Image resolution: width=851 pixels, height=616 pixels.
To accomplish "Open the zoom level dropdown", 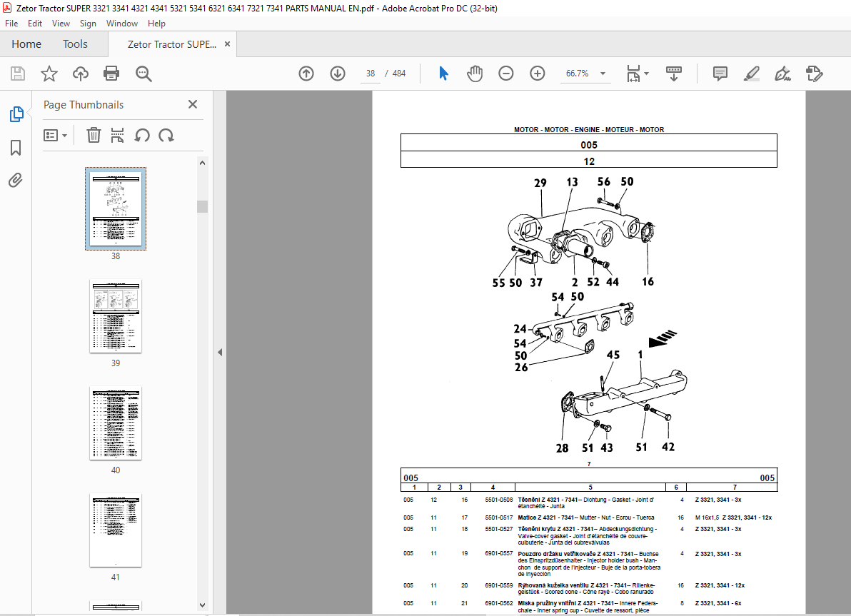I will click(x=603, y=74).
